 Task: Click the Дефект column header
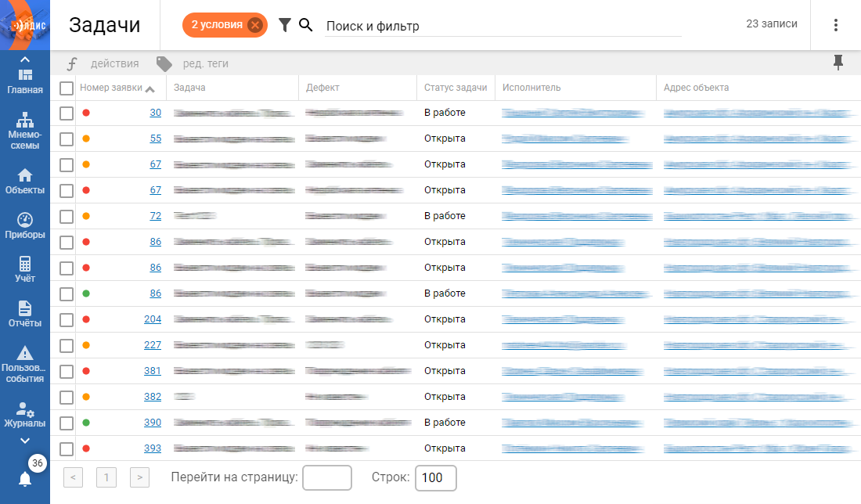pyautogui.click(x=322, y=88)
